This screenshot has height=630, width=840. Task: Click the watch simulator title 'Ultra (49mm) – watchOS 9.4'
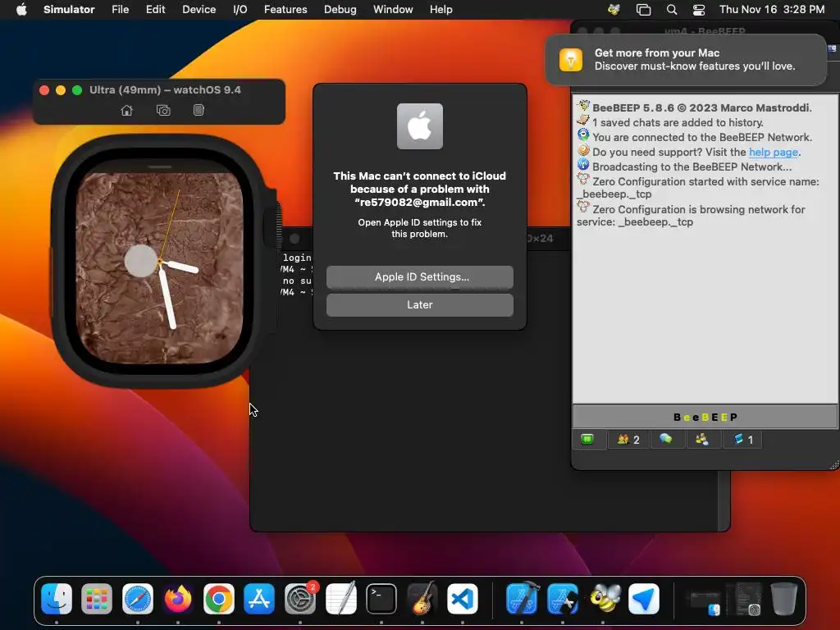click(165, 90)
